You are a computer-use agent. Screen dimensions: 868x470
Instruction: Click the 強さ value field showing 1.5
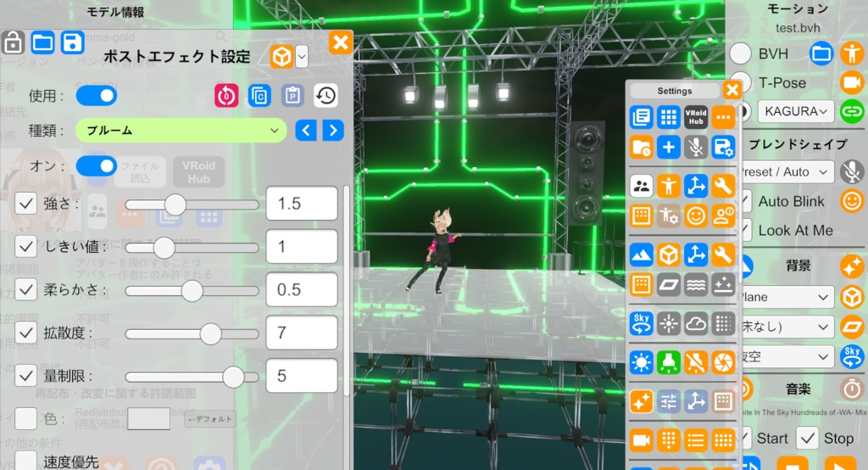click(302, 204)
